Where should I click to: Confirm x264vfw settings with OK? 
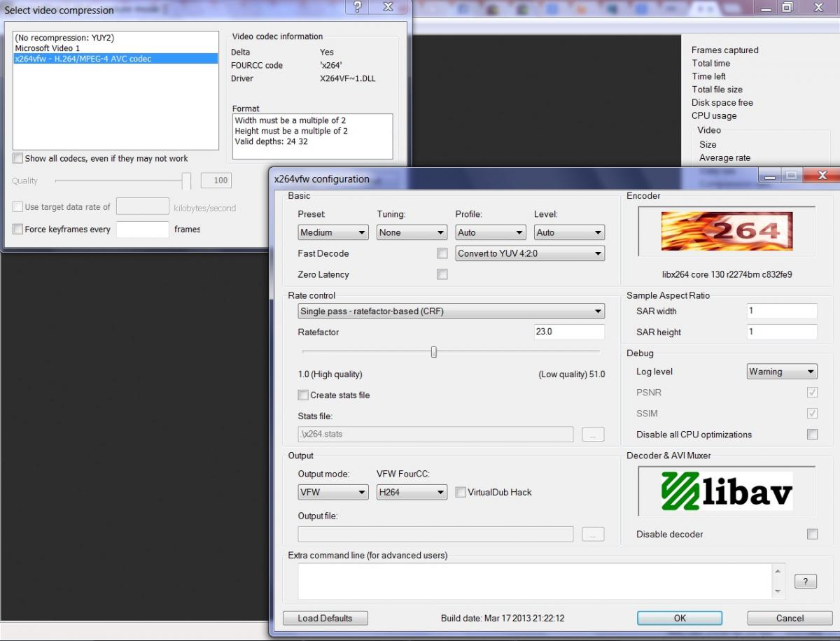tap(680, 618)
